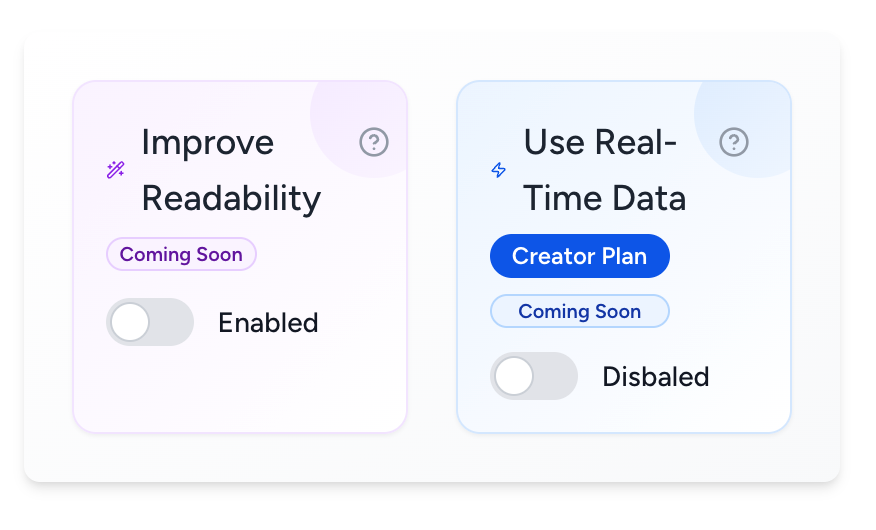Screen dimensions: 876x530
Task: Click empty space at bottom of Improve Readability card
Action: click(240, 395)
